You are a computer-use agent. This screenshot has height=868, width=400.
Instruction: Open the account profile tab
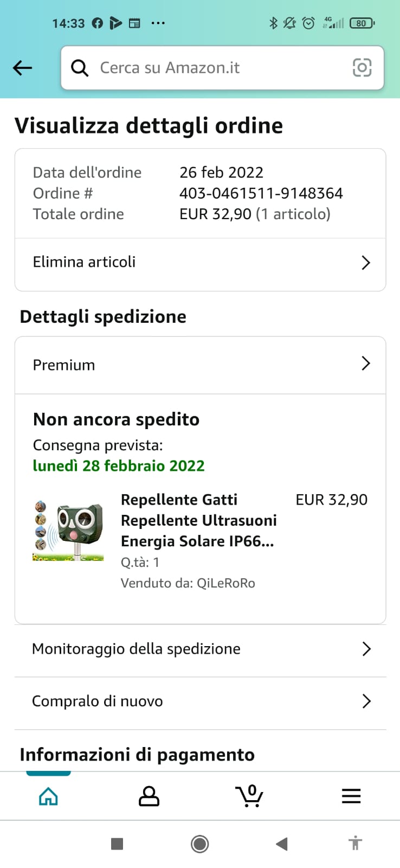pyautogui.click(x=149, y=796)
